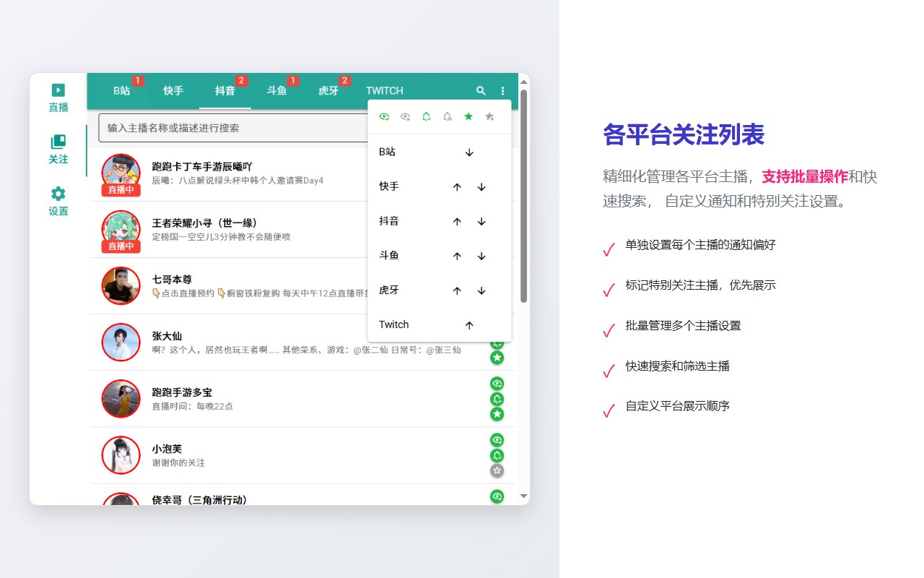The height and width of the screenshot is (578, 924).
Task: Click the feature line 标记特别关注主播，优先展示
Action: tap(701, 285)
